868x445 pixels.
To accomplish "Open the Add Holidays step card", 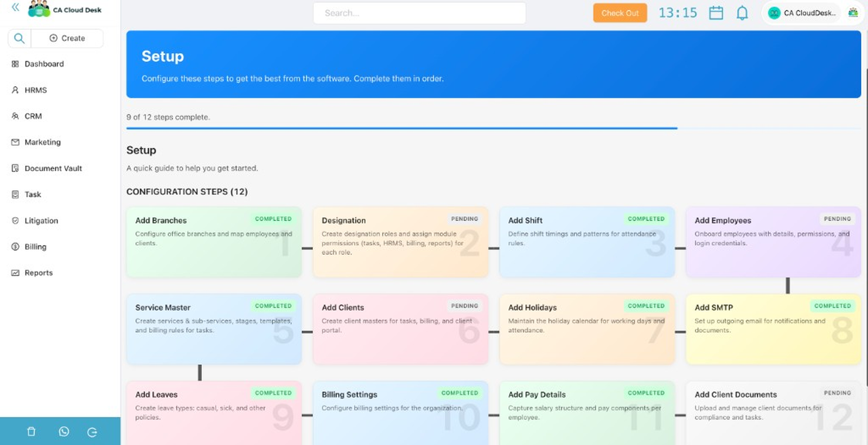I will pyautogui.click(x=587, y=329).
